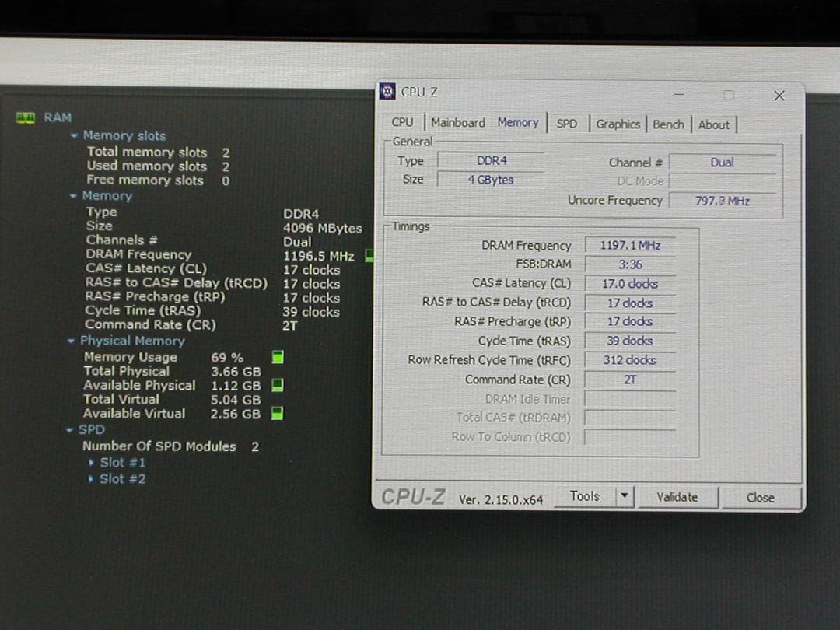
Task: Minimize the CPU-Z window
Action: pyautogui.click(x=680, y=95)
